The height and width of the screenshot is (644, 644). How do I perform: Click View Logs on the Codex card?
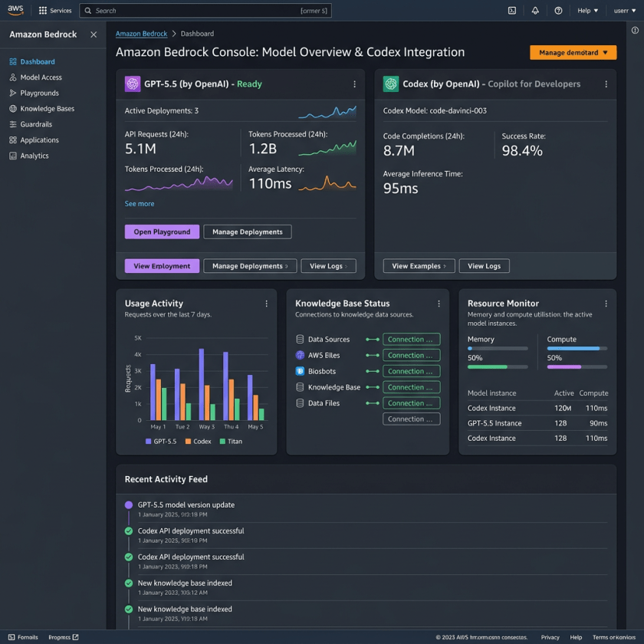pos(484,266)
